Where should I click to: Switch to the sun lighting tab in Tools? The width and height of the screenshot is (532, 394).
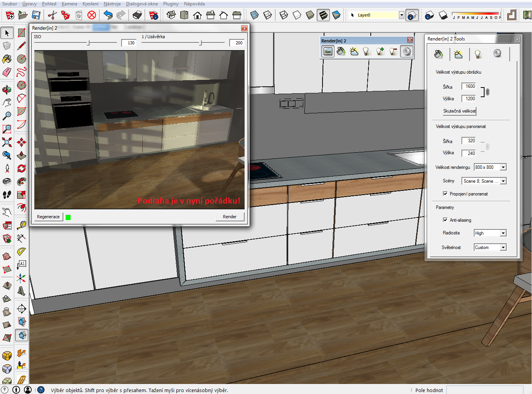(458, 54)
